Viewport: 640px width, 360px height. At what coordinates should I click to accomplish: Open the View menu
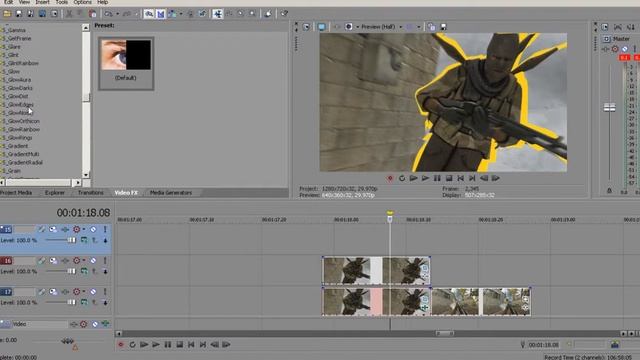24,2
